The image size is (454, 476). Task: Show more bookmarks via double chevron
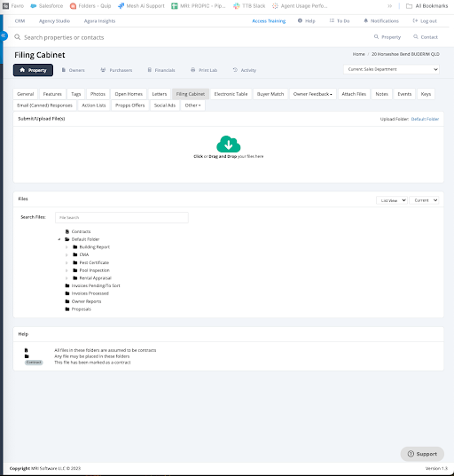(x=389, y=6)
